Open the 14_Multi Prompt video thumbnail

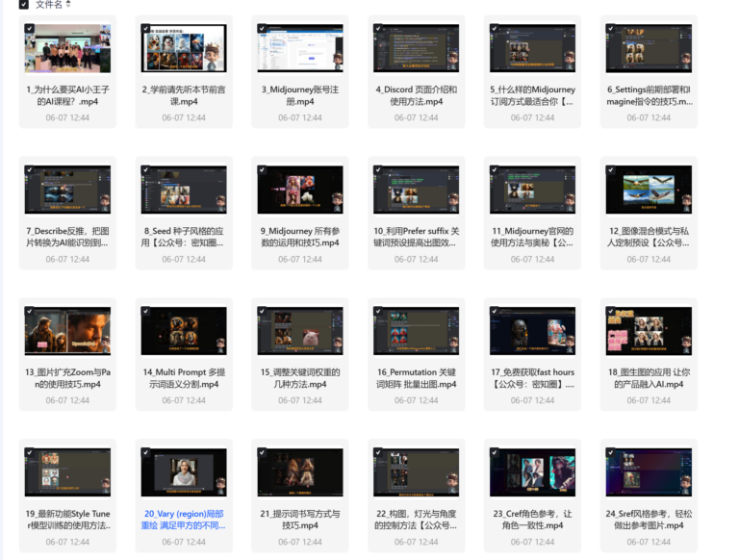point(184,331)
